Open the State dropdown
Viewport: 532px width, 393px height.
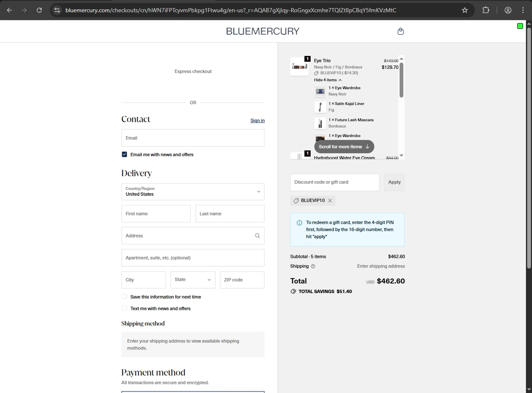[193, 280]
